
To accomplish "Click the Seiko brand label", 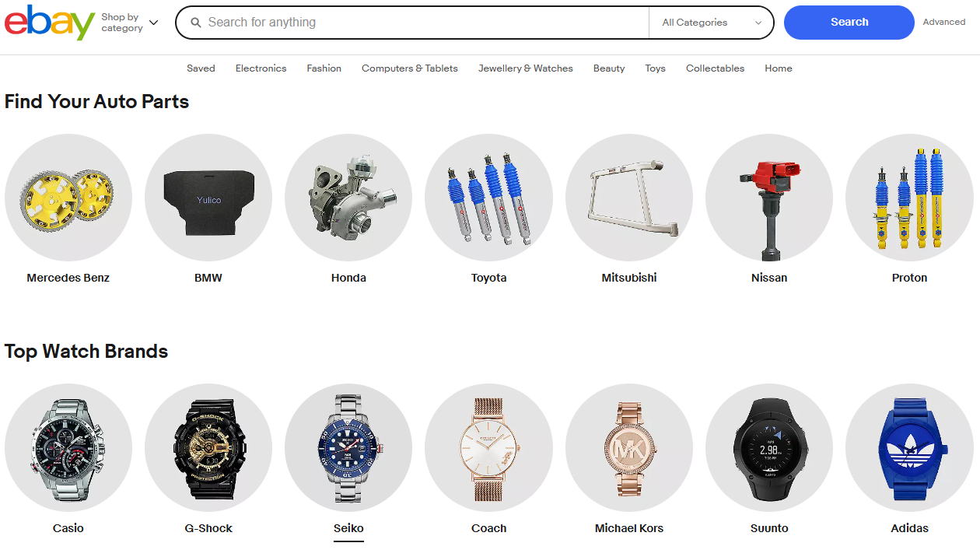I will click(x=348, y=528).
